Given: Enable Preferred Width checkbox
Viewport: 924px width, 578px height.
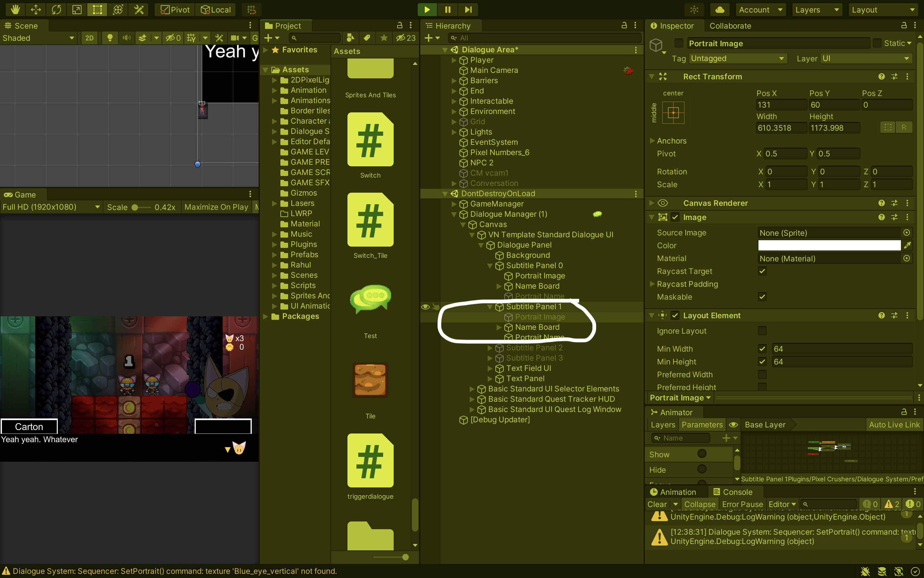Looking at the screenshot, I should point(762,374).
